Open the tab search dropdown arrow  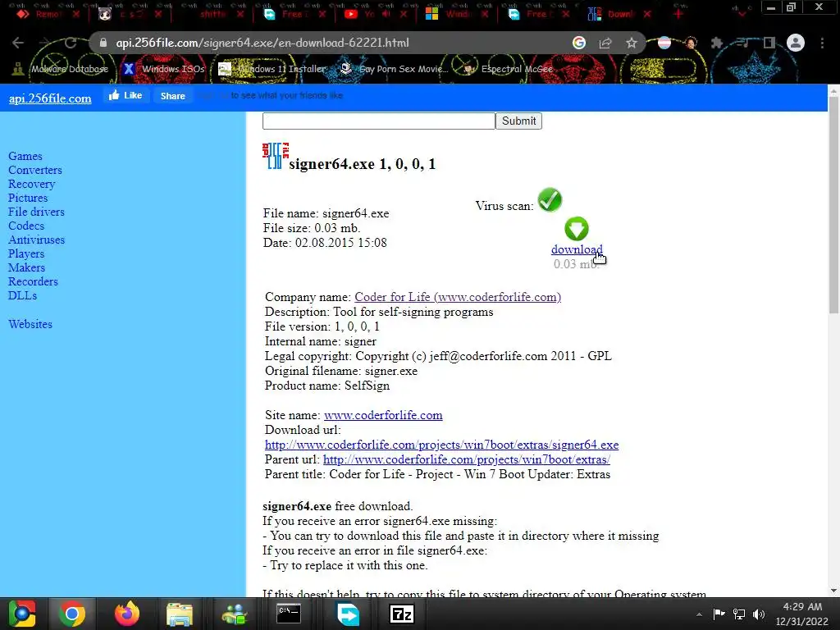[742, 14]
